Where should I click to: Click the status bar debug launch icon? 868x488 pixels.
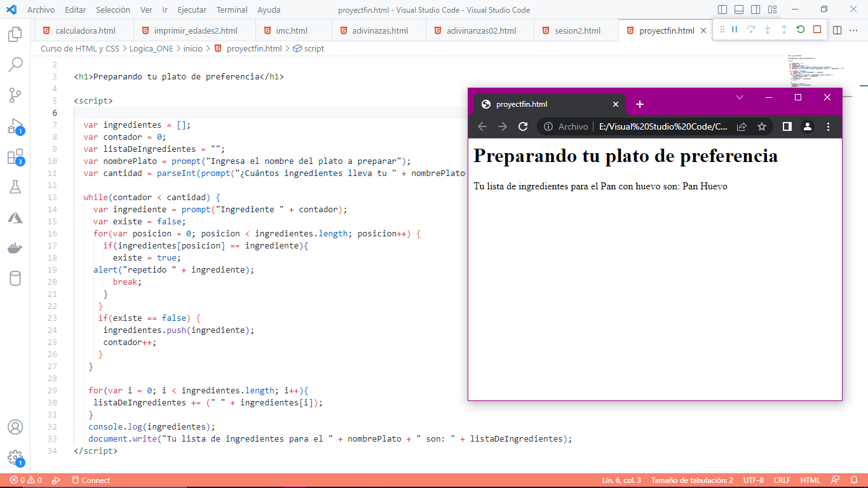pos(56,480)
